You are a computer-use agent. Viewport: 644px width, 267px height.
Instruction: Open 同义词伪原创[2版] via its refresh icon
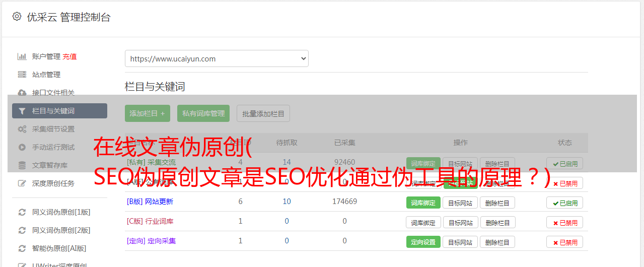(22, 230)
